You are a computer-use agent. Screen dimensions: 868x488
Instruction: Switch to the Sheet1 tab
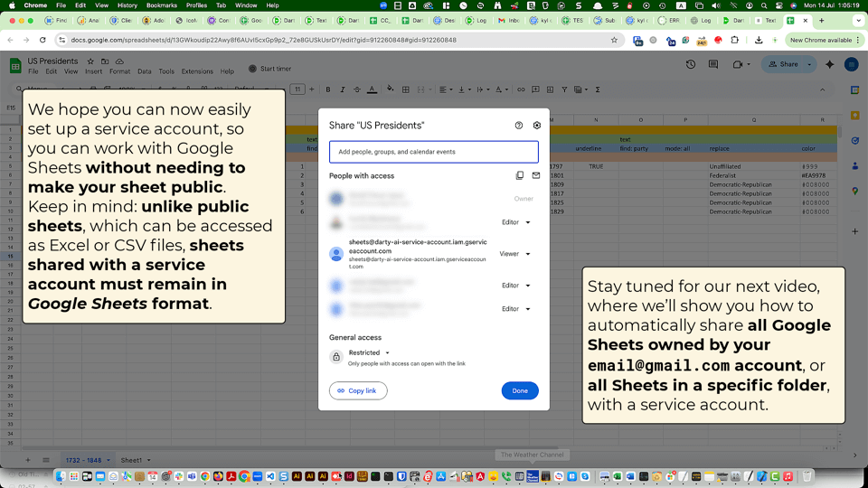[132, 460]
